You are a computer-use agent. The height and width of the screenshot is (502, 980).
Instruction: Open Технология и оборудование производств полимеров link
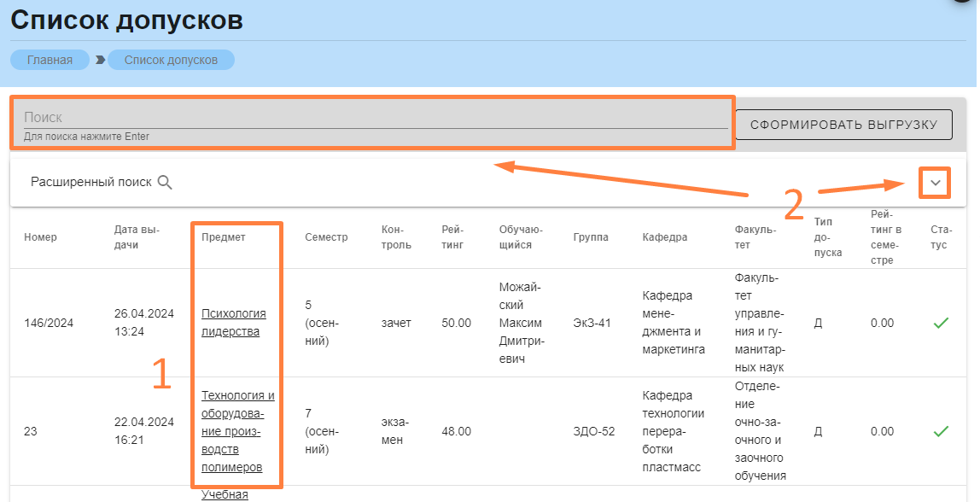(x=237, y=431)
